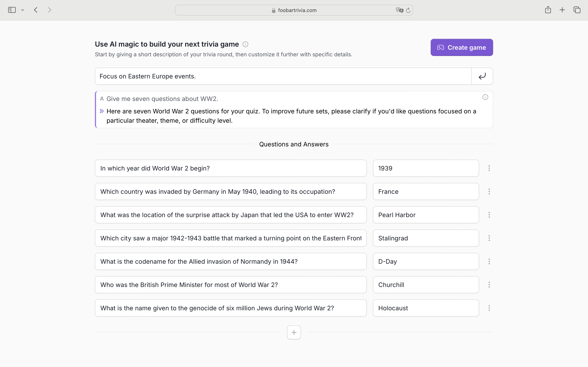Click the info icon beside the page title
Viewport: 588px width, 367px height.
pyautogui.click(x=245, y=44)
